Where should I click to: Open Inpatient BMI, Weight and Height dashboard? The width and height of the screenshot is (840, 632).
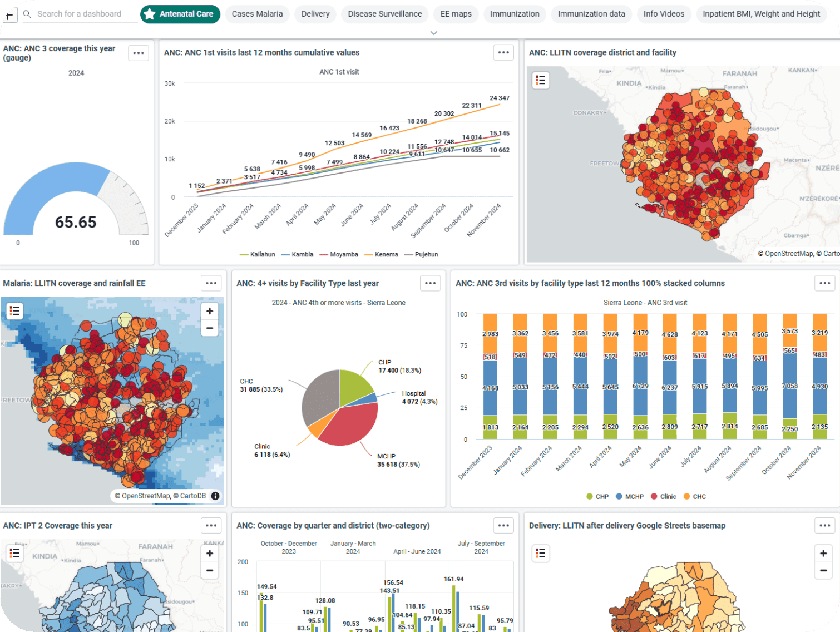761,14
